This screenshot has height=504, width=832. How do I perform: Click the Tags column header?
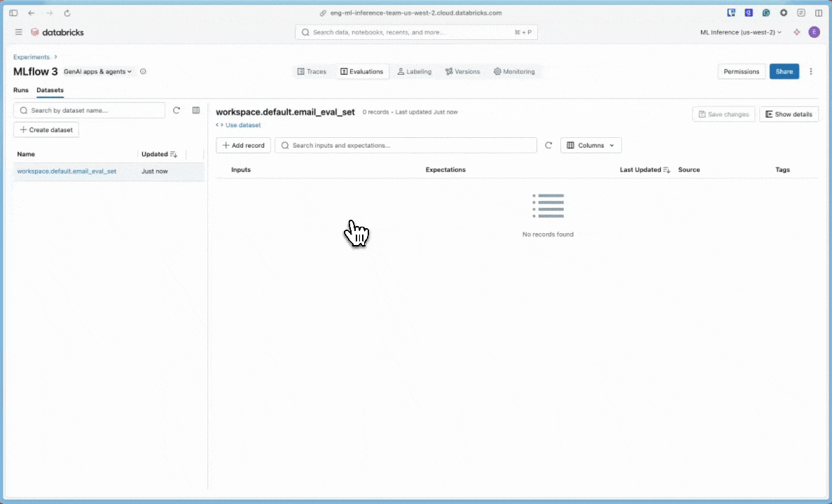[783, 170]
